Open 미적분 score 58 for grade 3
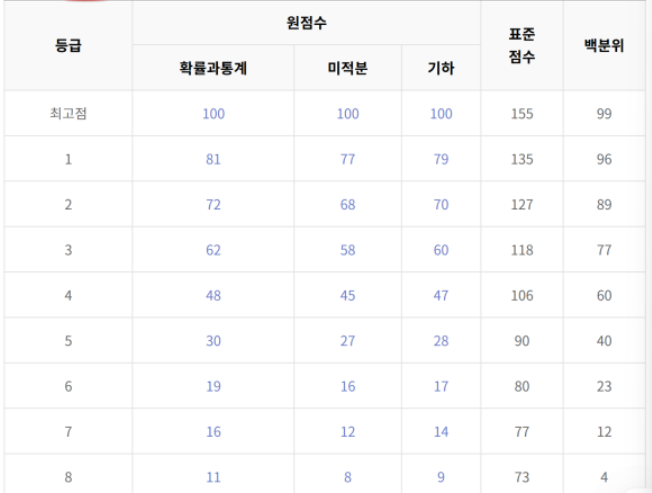652x493 pixels. tap(348, 250)
